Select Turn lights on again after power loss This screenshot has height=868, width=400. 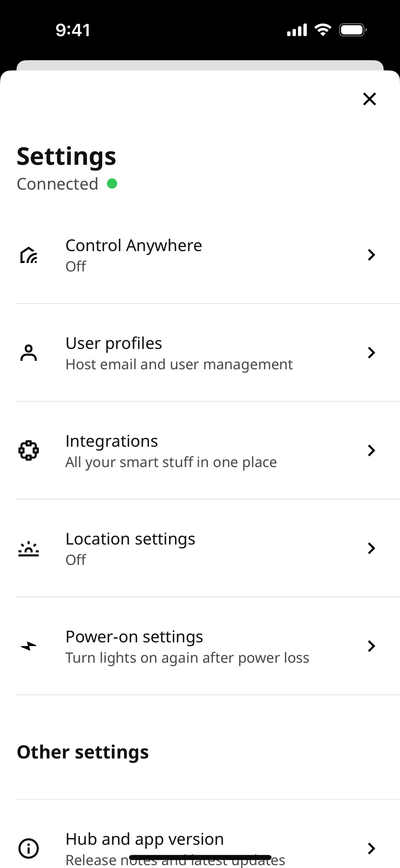pyautogui.click(x=187, y=658)
